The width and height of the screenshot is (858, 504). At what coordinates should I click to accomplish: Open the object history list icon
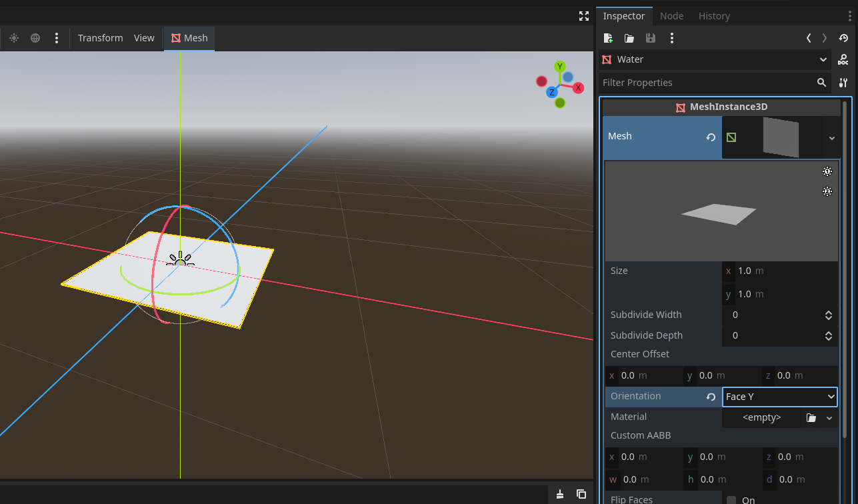point(843,38)
